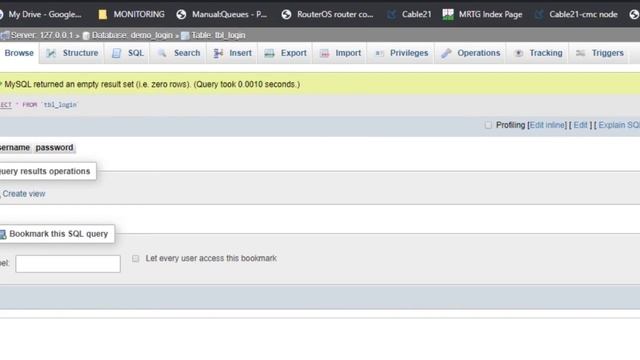Click the MONITORING bookmark folder icon
Image resolution: width=640 pixels, height=360 pixels.
[102, 15]
